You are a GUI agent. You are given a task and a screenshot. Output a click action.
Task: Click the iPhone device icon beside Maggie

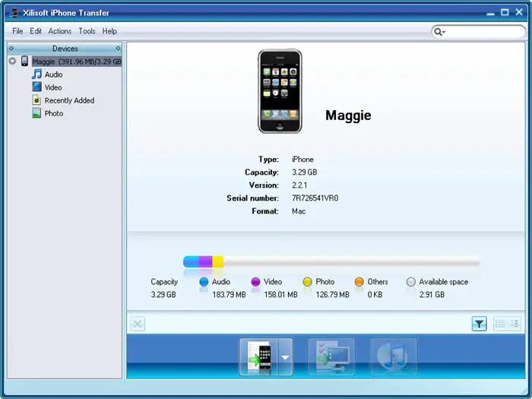25,61
